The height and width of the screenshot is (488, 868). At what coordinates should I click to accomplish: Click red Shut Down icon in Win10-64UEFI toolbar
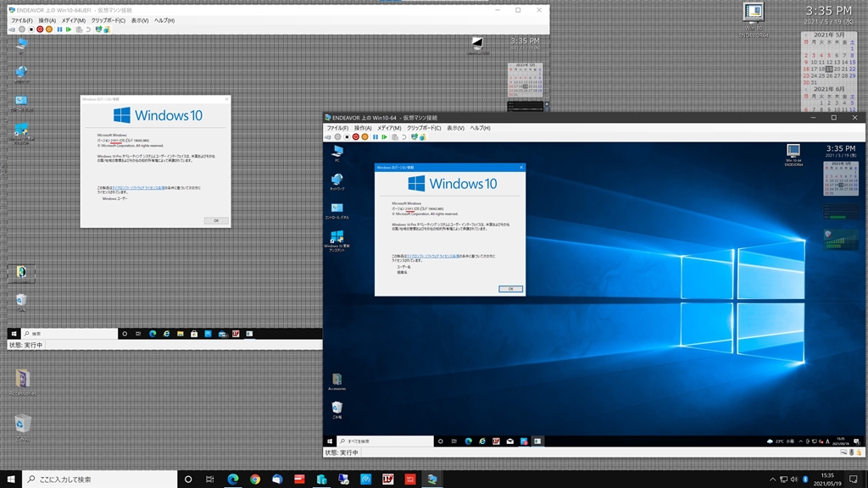40,30
